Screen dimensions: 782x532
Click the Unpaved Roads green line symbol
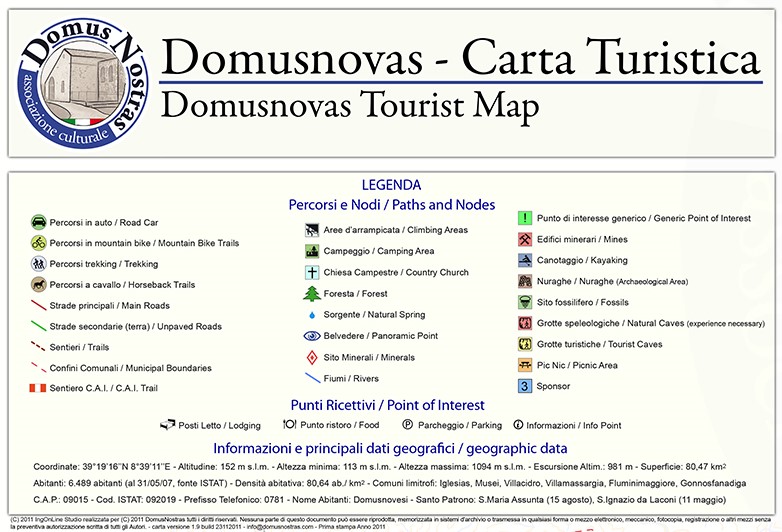pos(38,326)
